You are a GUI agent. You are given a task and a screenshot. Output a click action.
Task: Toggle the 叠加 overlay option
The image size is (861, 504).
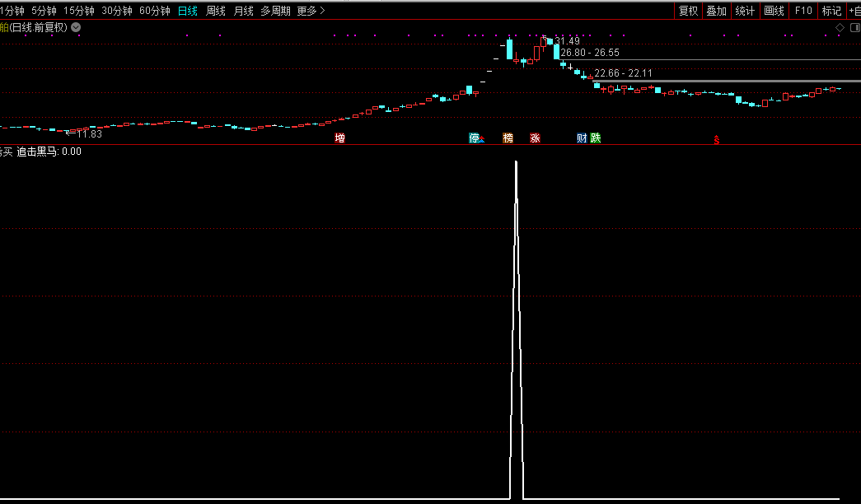click(x=716, y=11)
